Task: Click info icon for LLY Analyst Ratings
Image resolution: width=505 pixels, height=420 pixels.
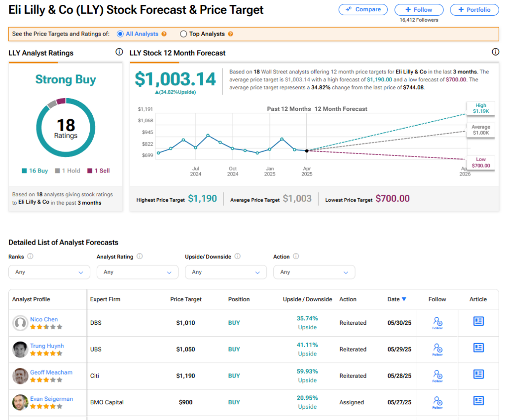Action: coord(119,52)
